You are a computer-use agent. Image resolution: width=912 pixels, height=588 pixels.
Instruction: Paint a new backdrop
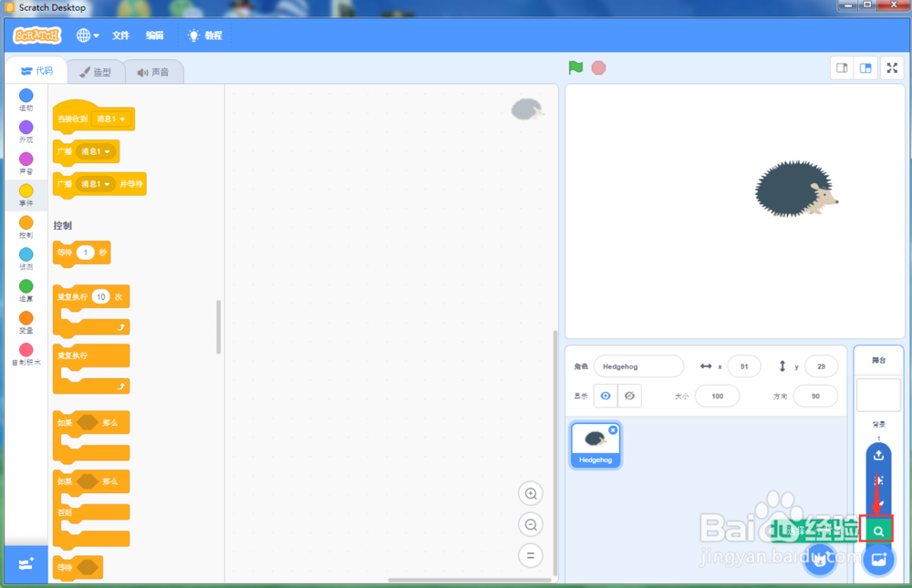[x=881, y=503]
